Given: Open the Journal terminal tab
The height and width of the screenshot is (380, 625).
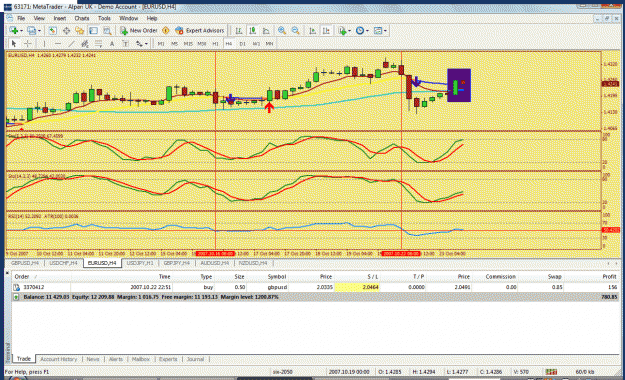Looking at the screenshot, I should click(x=195, y=359).
